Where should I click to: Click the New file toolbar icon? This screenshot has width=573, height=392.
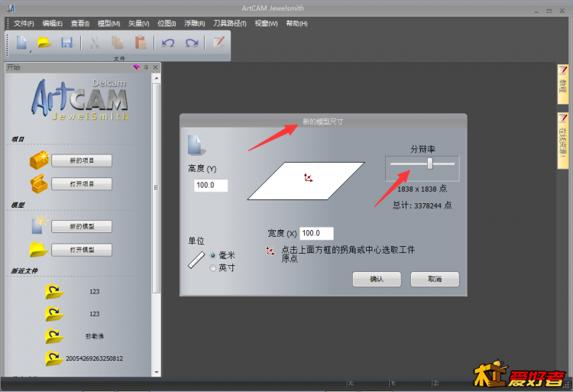click(21, 43)
